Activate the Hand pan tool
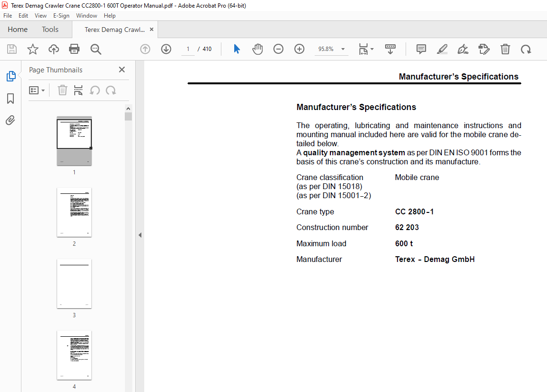 point(258,49)
